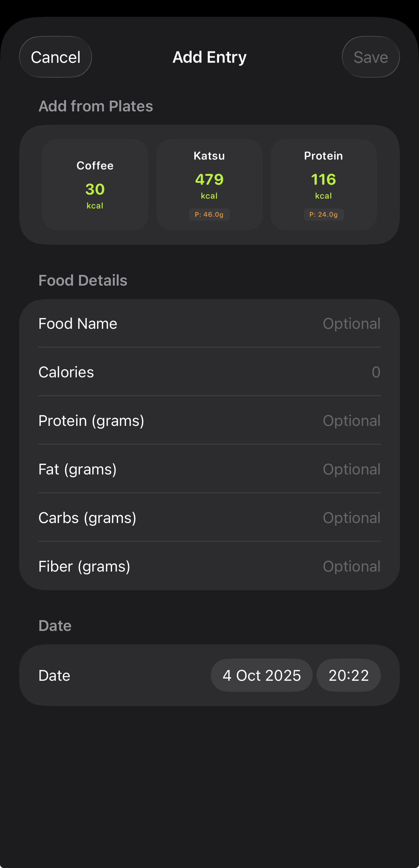
Task: Click the Date section heading
Action: click(x=55, y=626)
